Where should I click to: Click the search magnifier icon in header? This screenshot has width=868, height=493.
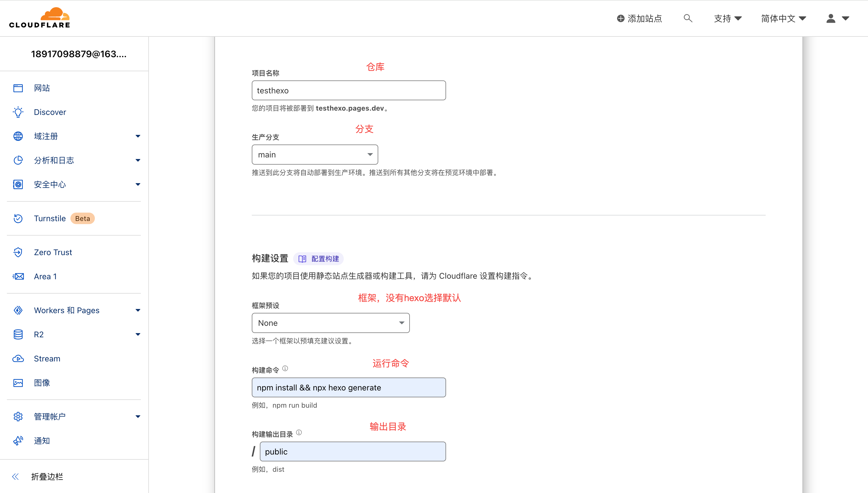click(688, 18)
